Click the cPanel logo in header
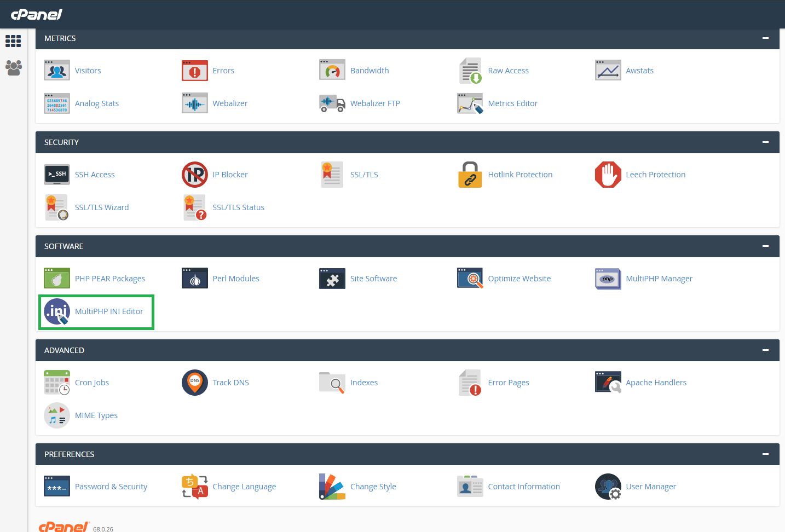Image resolution: width=785 pixels, height=532 pixels. (37, 14)
